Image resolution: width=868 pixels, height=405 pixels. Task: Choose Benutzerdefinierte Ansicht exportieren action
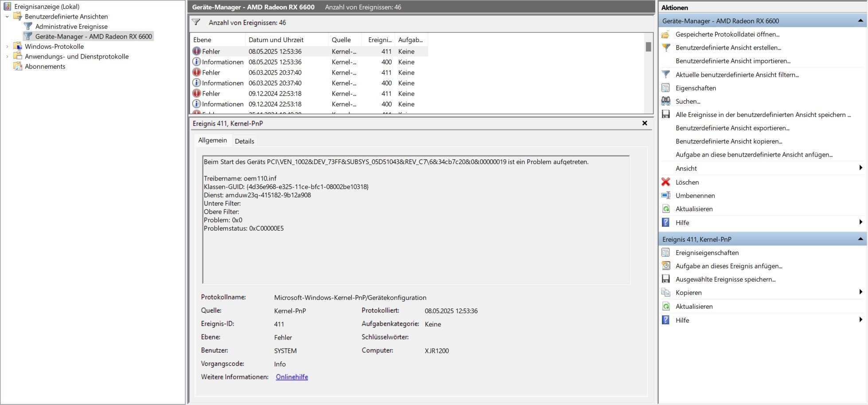(x=732, y=128)
